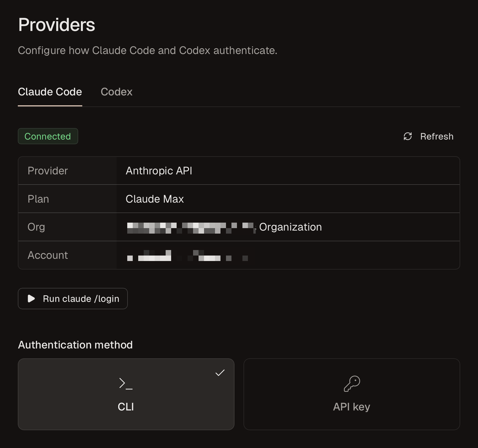Viewport: 478px width, 448px height.
Task: Select CLI authentication method
Action: coord(126,394)
